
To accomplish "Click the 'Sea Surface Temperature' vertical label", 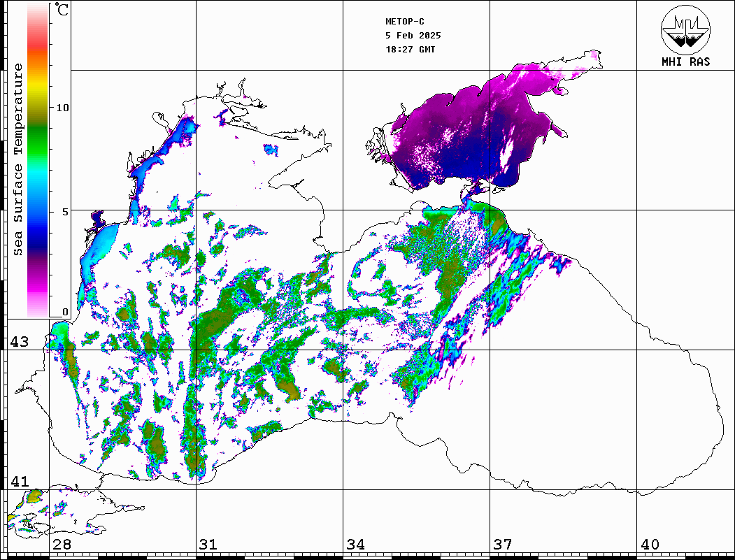I will (17, 159).
